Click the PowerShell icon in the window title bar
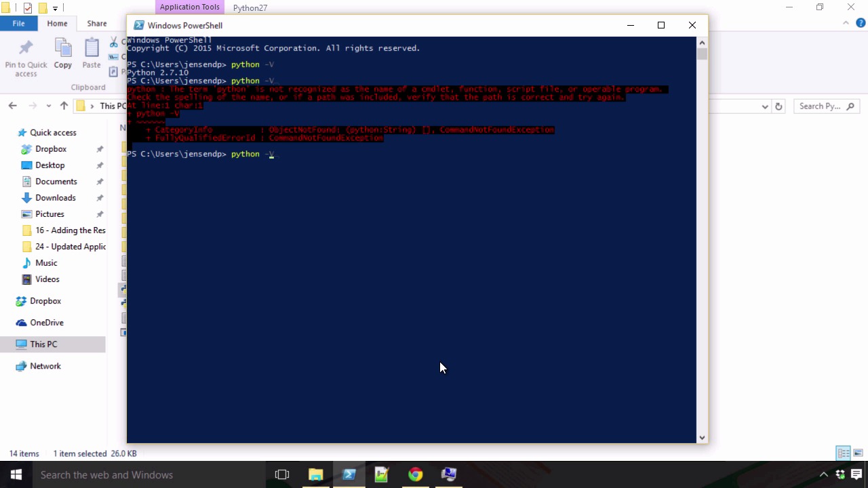This screenshot has height=488, width=868. tap(138, 25)
